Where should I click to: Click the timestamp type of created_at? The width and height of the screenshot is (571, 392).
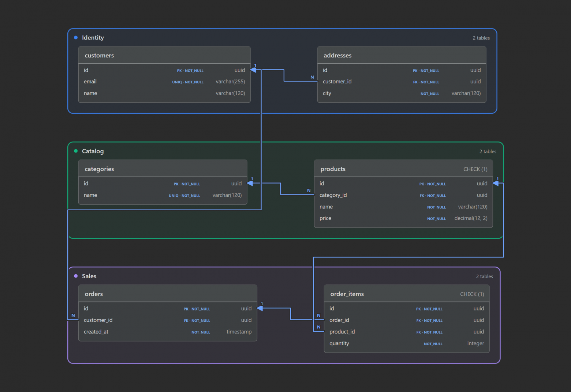239,332
